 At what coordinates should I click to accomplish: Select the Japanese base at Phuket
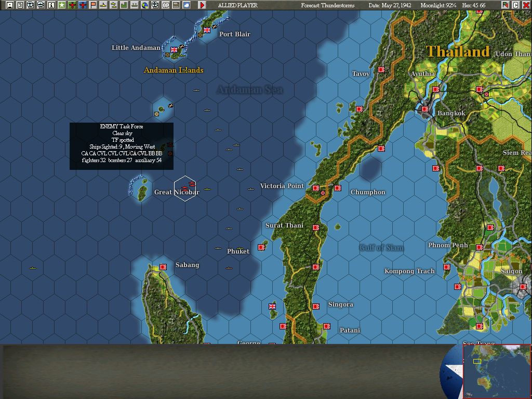click(261, 247)
